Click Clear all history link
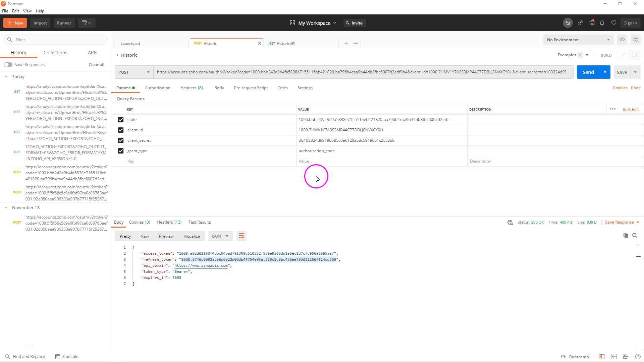Screen dimensions: 644x362 pyautogui.click(x=96, y=65)
